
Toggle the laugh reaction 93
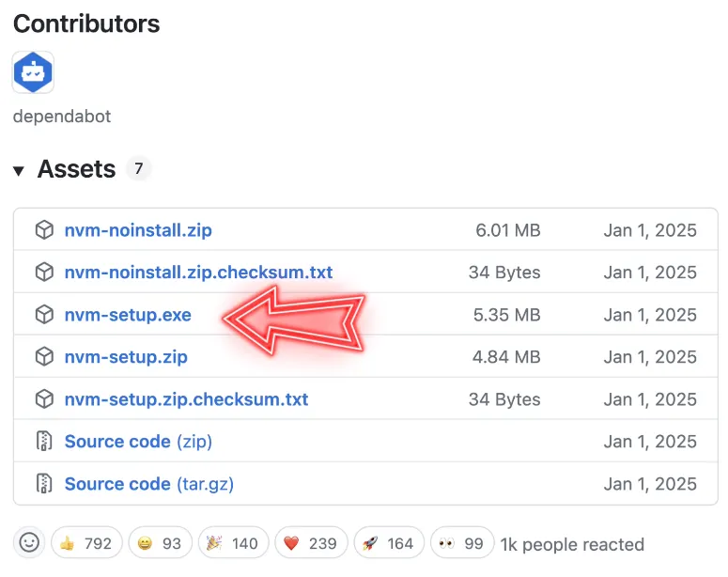click(x=161, y=542)
